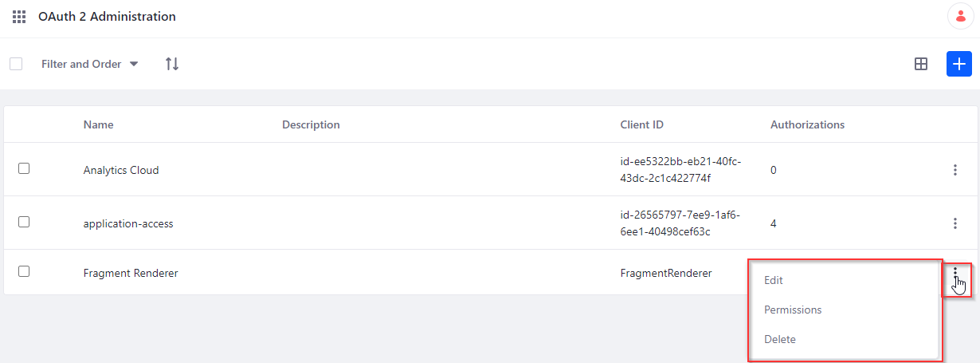This screenshot has height=363, width=980.
Task: Tick the select-all checkbox in the toolbar
Action: click(16, 64)
